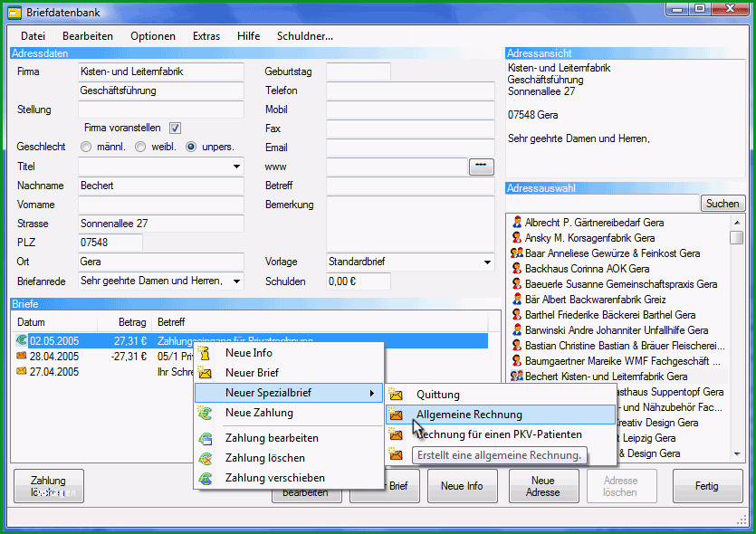Click the Allgemeine Rechnung envelope icon
Screen dimensions: 756x534
tap(396, 415)
